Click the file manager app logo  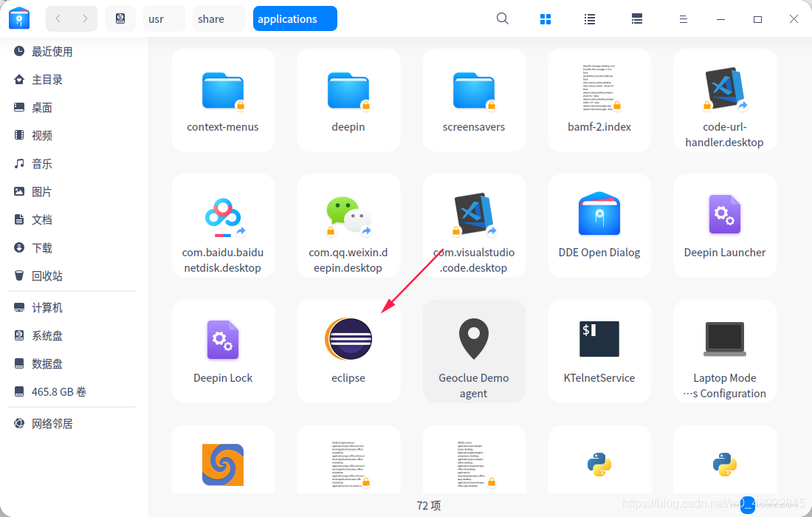pos(19,18)
